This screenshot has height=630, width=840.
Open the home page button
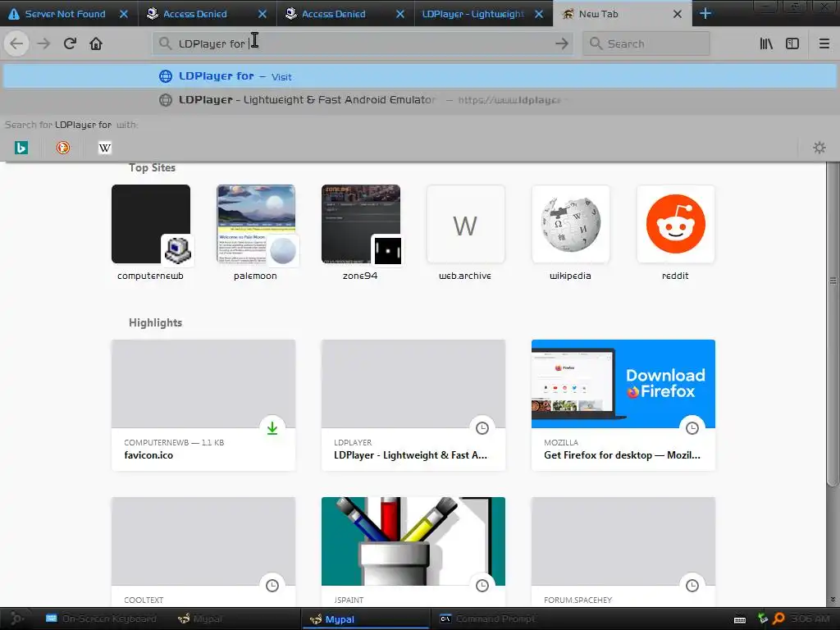coord(96,44)
